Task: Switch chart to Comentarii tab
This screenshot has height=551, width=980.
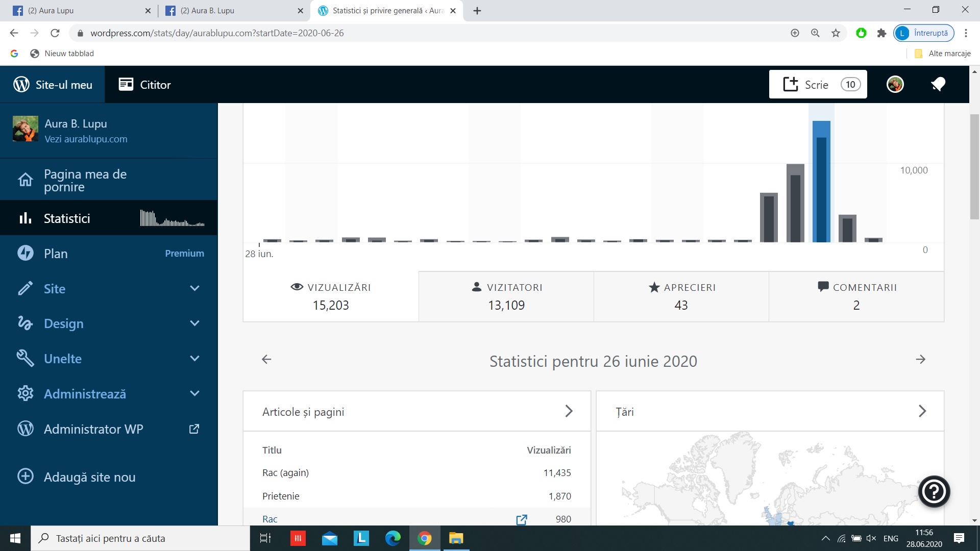Action: click(856, 296)
